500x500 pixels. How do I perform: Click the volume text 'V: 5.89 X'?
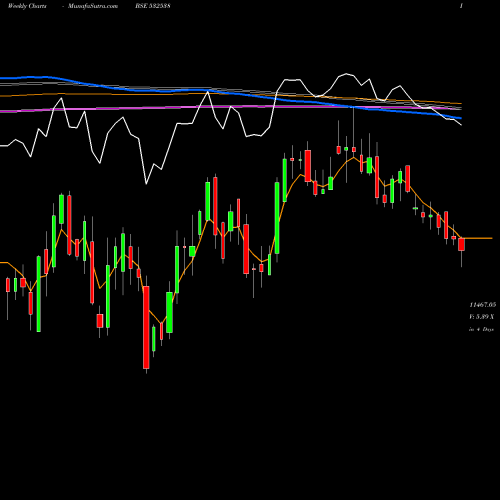482,317
